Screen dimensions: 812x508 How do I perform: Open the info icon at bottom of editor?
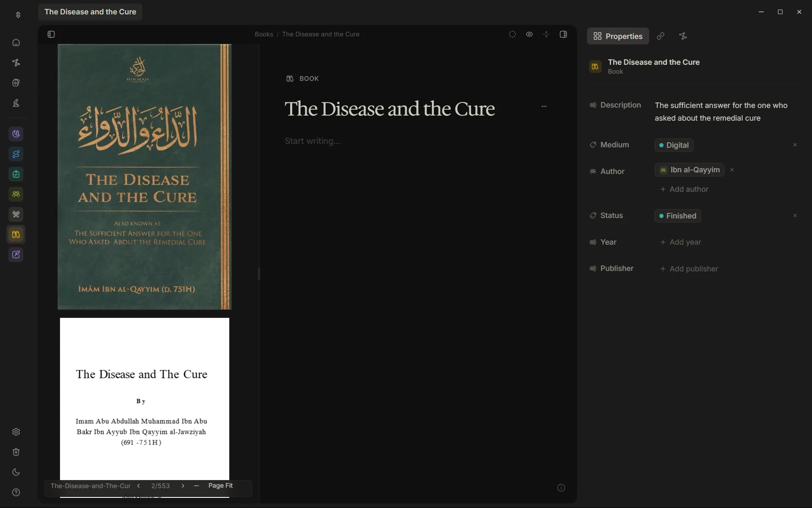[x=561, y=488]
